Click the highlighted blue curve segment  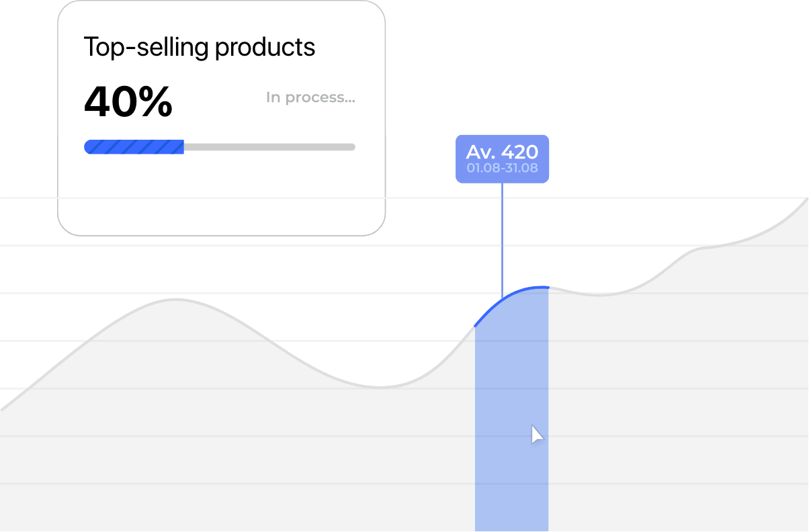tap(512, 302)
